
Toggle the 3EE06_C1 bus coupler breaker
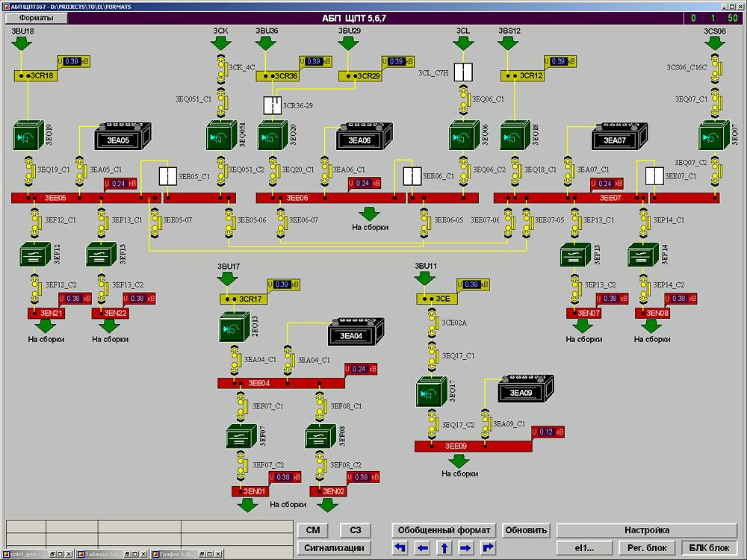(x=412, y=175)
